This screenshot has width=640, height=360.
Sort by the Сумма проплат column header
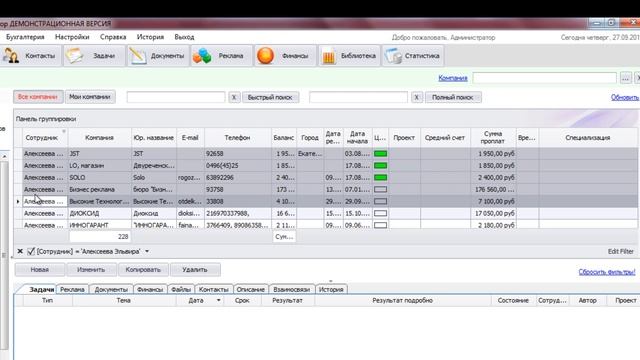tap(493, 138)
